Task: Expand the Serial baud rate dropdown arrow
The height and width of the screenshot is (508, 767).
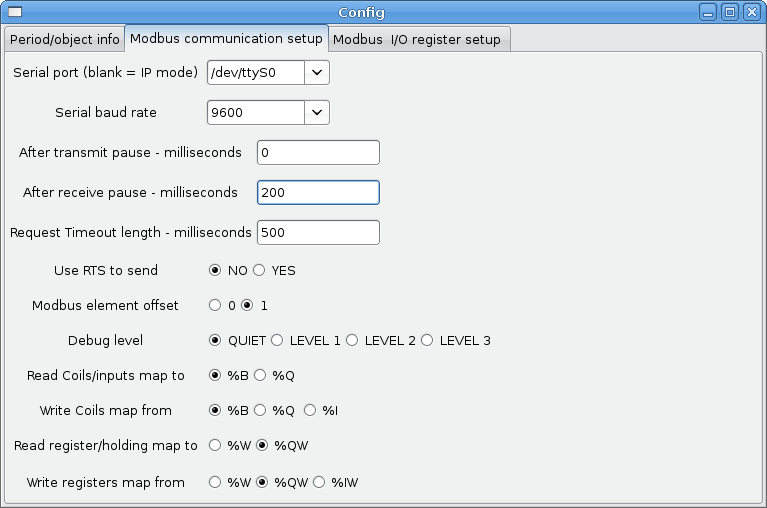Action: click(317, 113)
